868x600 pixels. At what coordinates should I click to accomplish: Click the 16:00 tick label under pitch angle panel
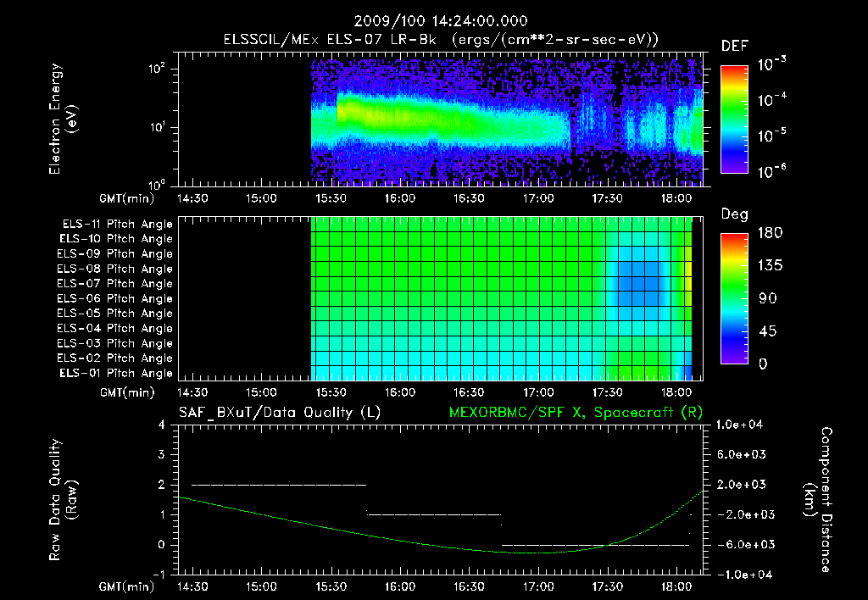(400, 393)
